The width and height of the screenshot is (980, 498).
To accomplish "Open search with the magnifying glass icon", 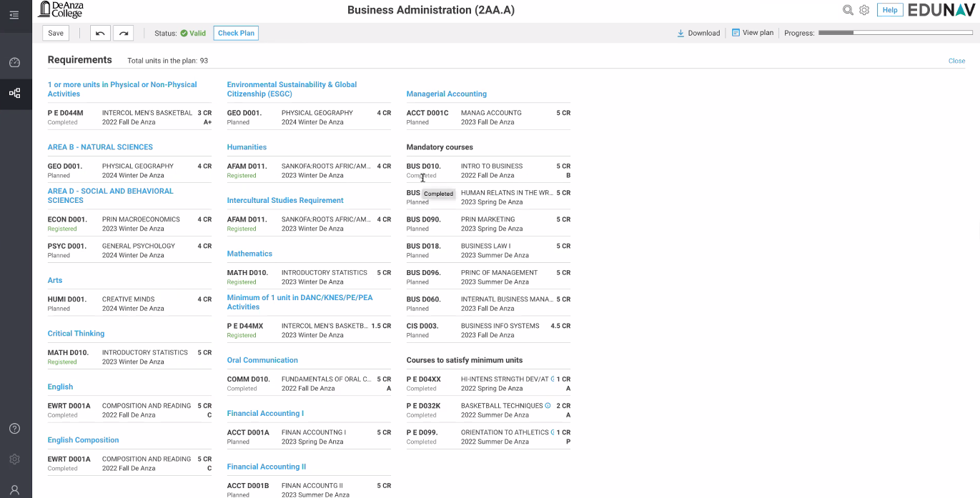I will [848, 10].
